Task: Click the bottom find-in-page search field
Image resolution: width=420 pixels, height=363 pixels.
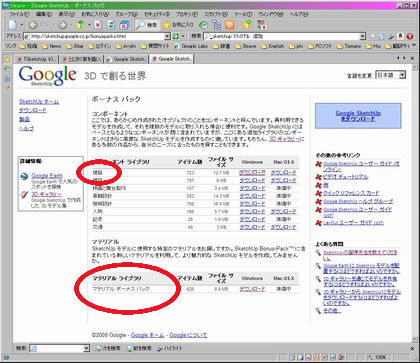Action: click(59, 348)
